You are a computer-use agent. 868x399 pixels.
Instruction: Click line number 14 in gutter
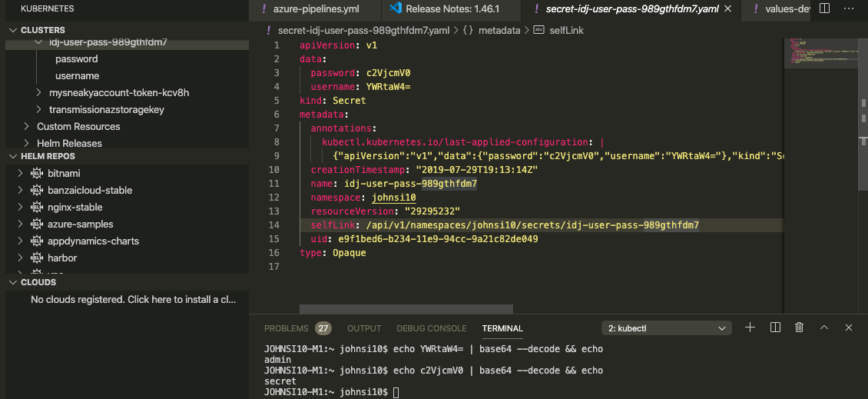[x=273, y=225]
